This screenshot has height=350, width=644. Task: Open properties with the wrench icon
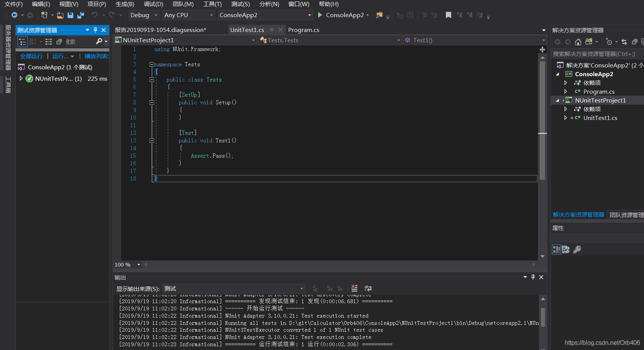tap(577, 249)
